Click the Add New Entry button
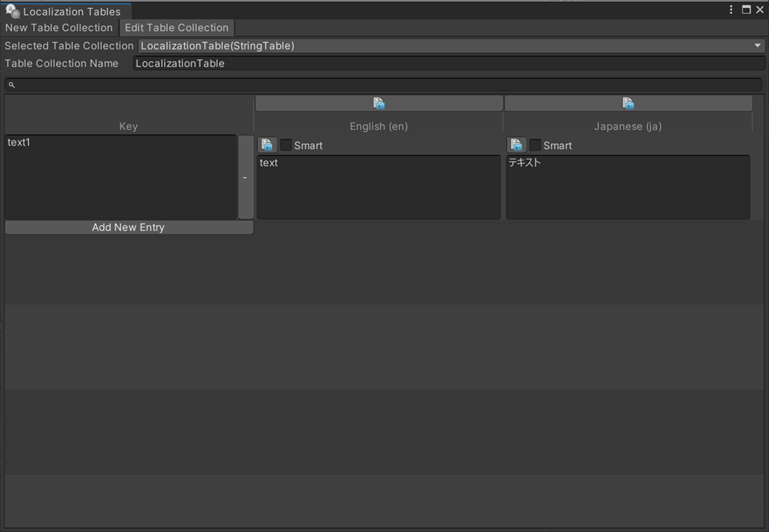Screen dimensions: 769x532 (128, 227)
